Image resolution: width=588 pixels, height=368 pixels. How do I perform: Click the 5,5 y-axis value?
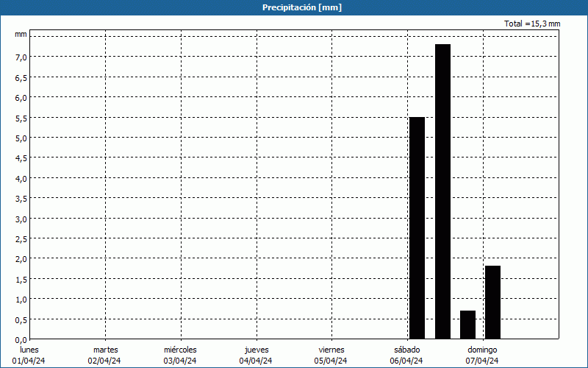21,118
